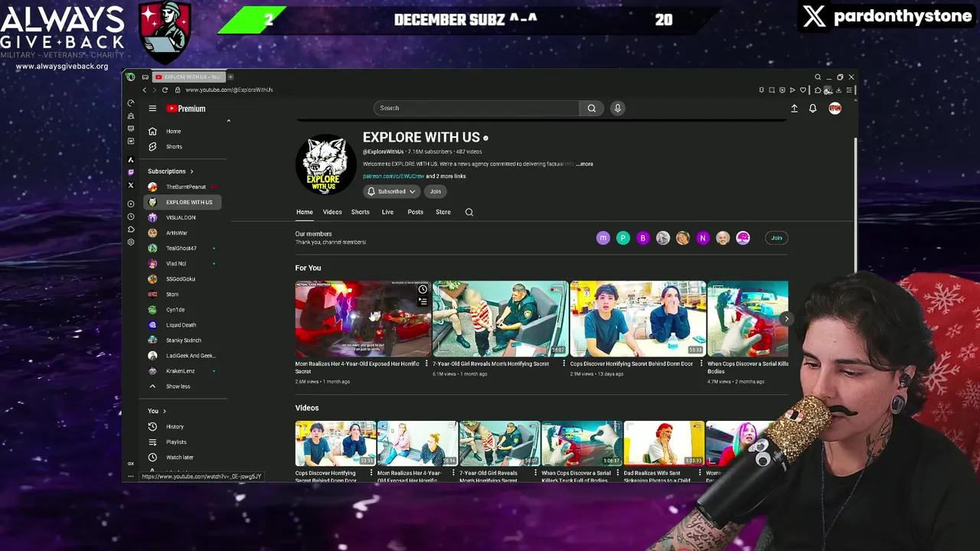
Task: Reload the page in the browser
Action: pyautogui.click(x=165, y=90)
